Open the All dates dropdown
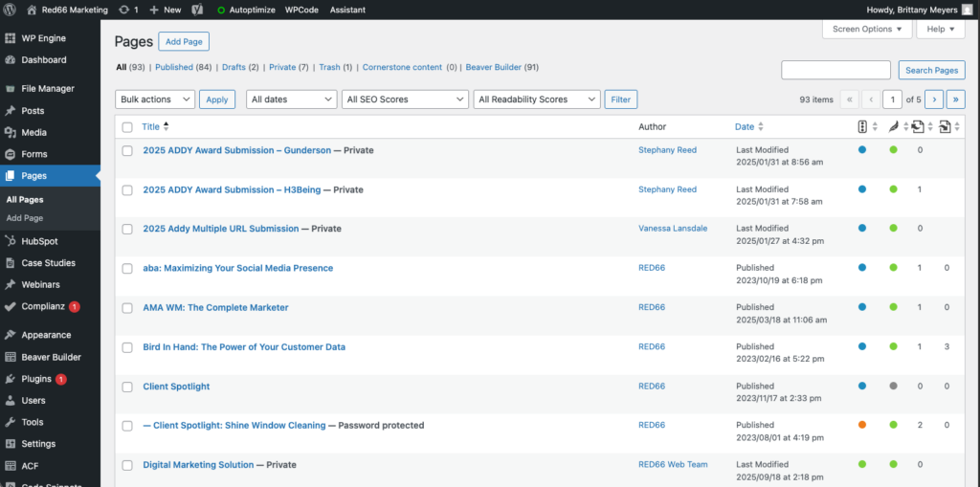Viewport: 980px width, 487px height. (291, 100)
